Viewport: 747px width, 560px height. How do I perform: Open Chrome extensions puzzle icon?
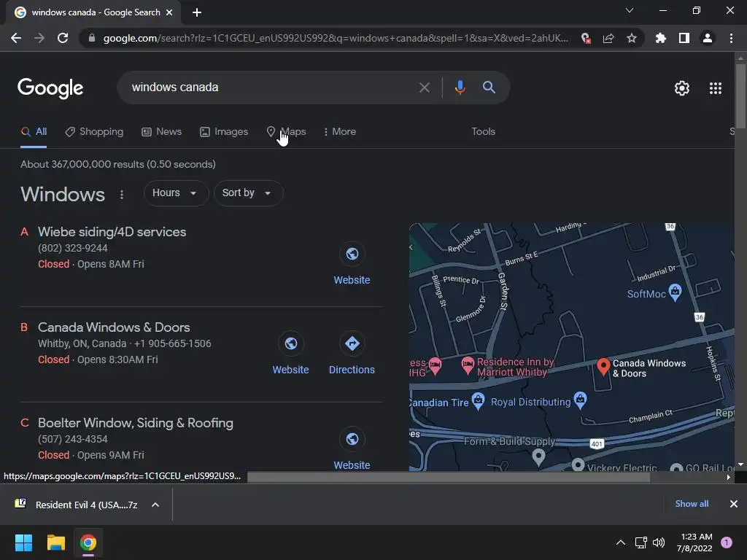pos(661,38)
